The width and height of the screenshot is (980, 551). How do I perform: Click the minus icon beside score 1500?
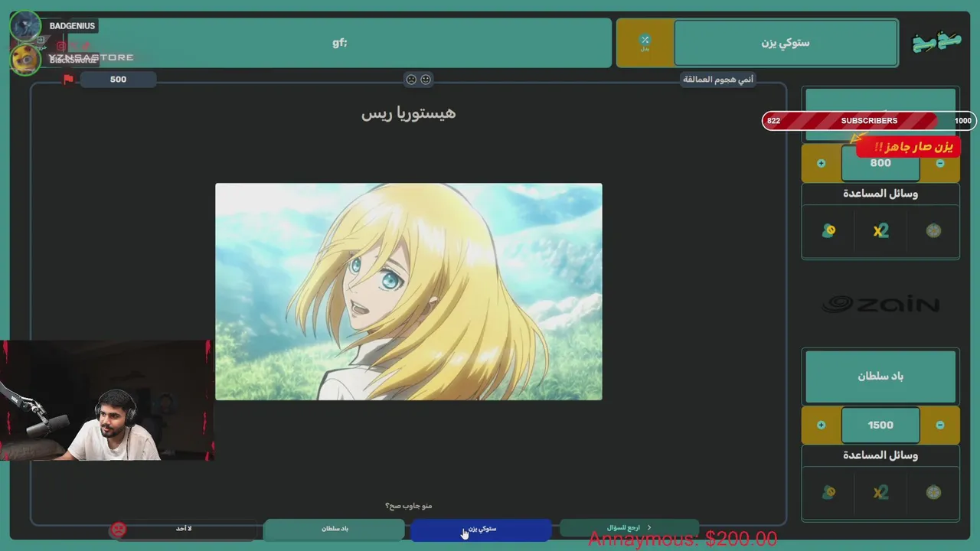[940, 425]
